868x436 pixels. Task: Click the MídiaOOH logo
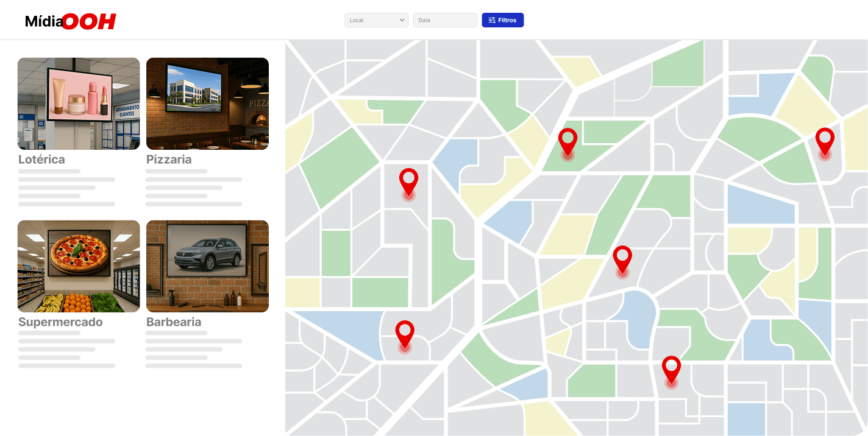(x=70, y=22)
